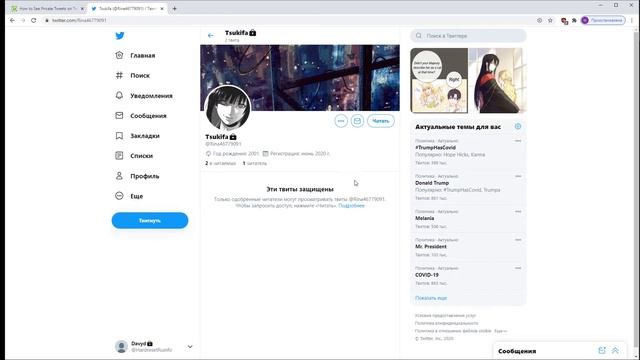640x360 pixels.
Task: Open the manga panel image on the left
Action: [439, 80]
